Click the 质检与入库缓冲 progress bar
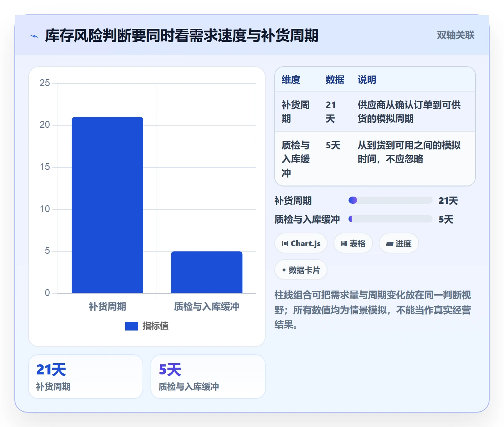The image size is (504, 427). pyautogui.click(x=390, y=219)
